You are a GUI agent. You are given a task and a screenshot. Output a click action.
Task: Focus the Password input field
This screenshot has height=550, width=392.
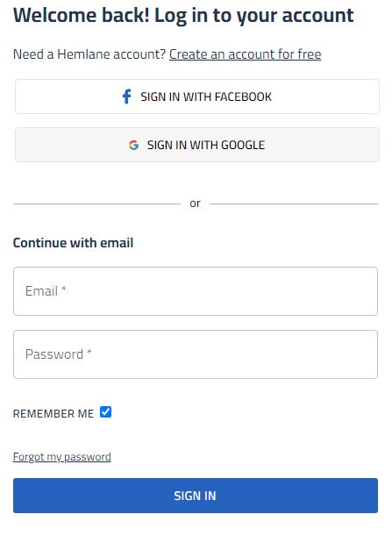[196, 354]
